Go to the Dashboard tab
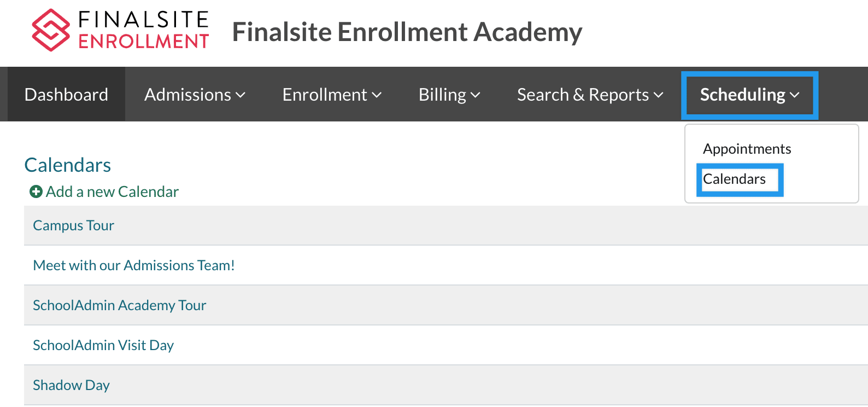The width and height of the screenshot is (868, 407). 66,95
